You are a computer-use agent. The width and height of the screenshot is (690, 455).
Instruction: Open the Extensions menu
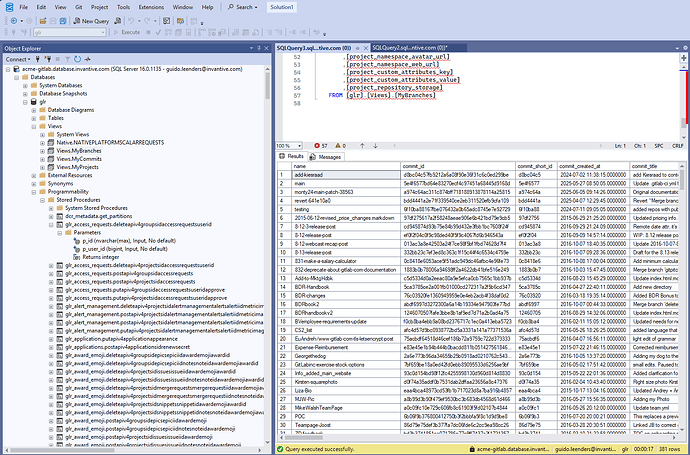[x=151, y=7]
